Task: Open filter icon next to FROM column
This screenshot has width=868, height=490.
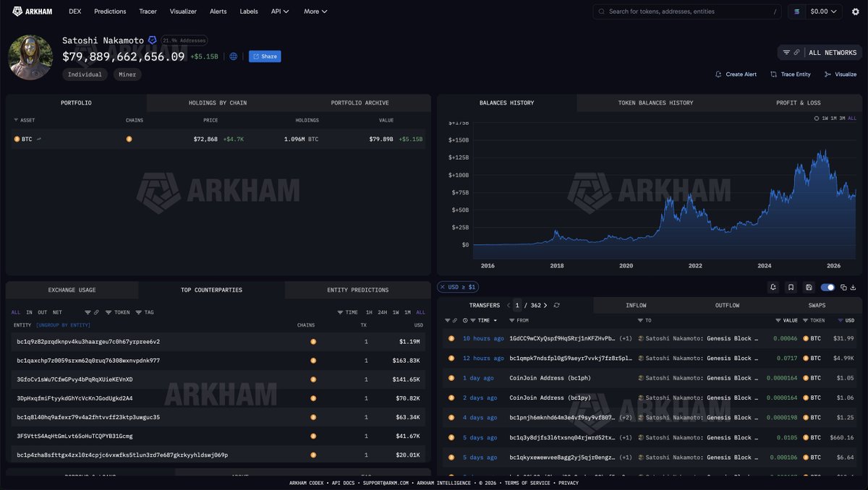Action: (x=511, y=320)
